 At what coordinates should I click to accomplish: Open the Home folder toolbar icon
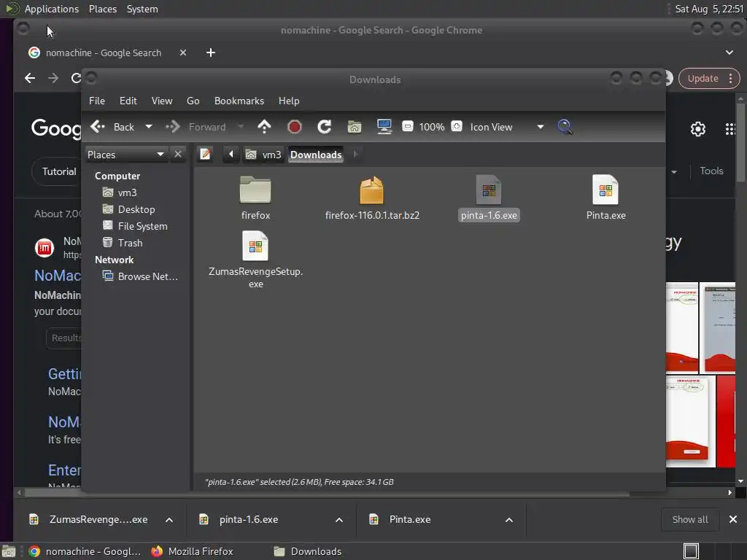coord(355,127)
